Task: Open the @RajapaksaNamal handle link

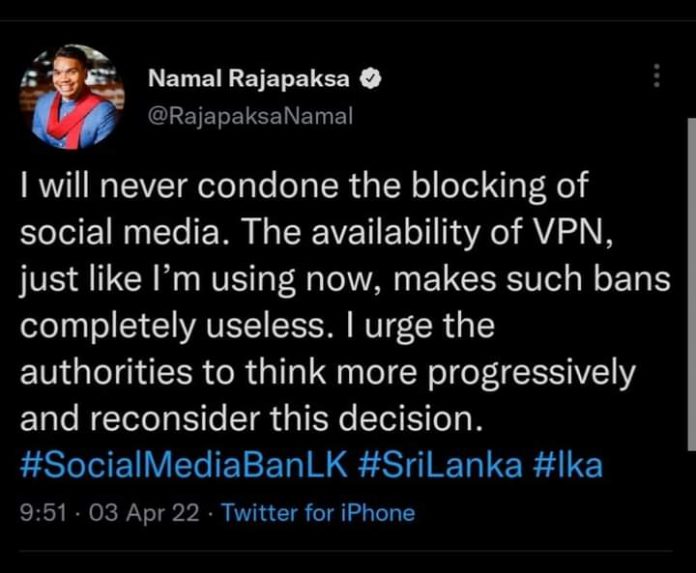Action: (x=250, y=115)
